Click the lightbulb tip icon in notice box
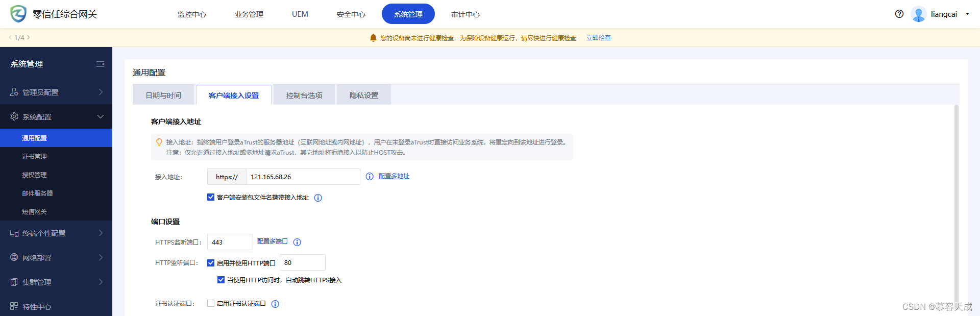The width and height of the screenshot is (980, 316). tap(159, 142)
